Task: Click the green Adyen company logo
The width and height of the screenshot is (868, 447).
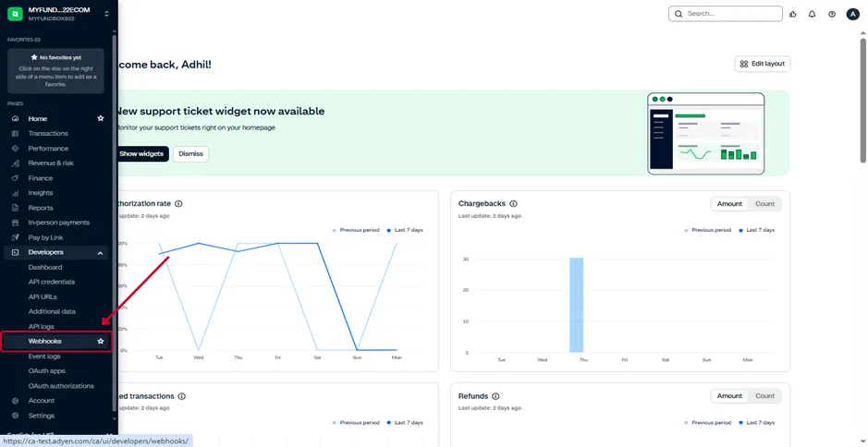Action: click(15, 14)
